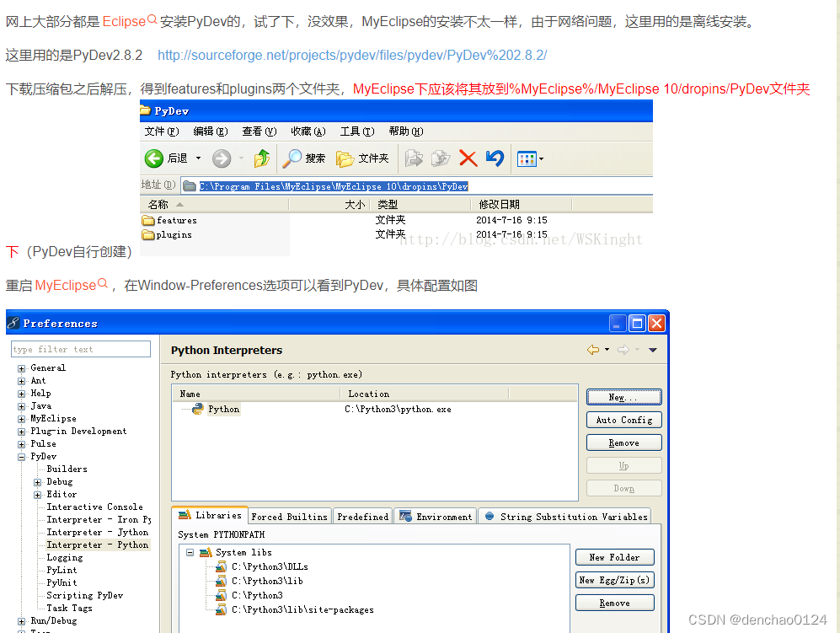
Task: Click the Search magnifier icon 搜索
Action: [292, 158]
